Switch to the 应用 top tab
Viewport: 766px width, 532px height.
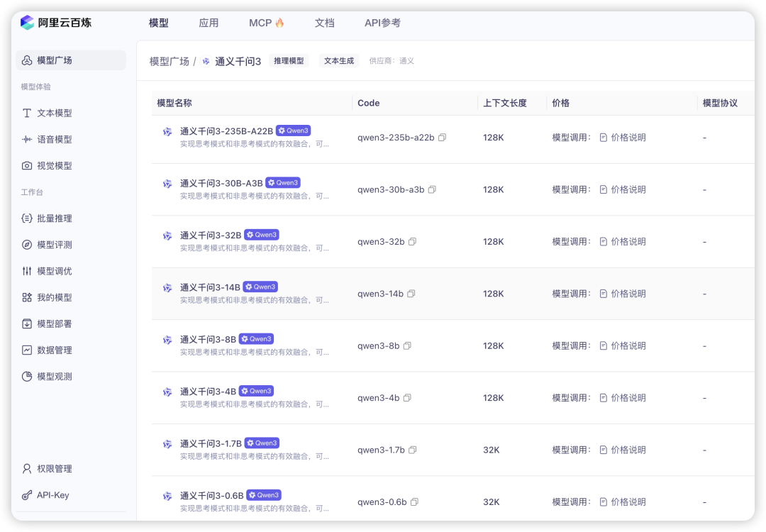pos(209,23)
